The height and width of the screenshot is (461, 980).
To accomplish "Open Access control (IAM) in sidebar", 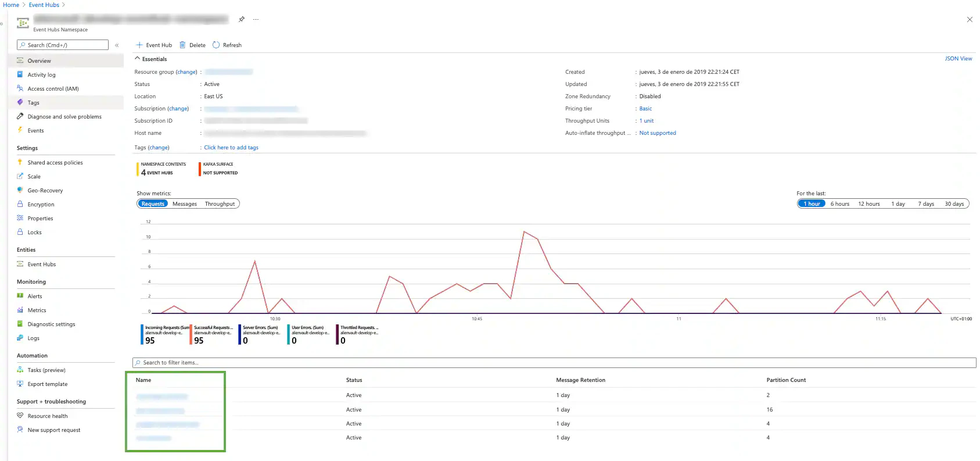I will pyautogui.click(x=53, y=89).
